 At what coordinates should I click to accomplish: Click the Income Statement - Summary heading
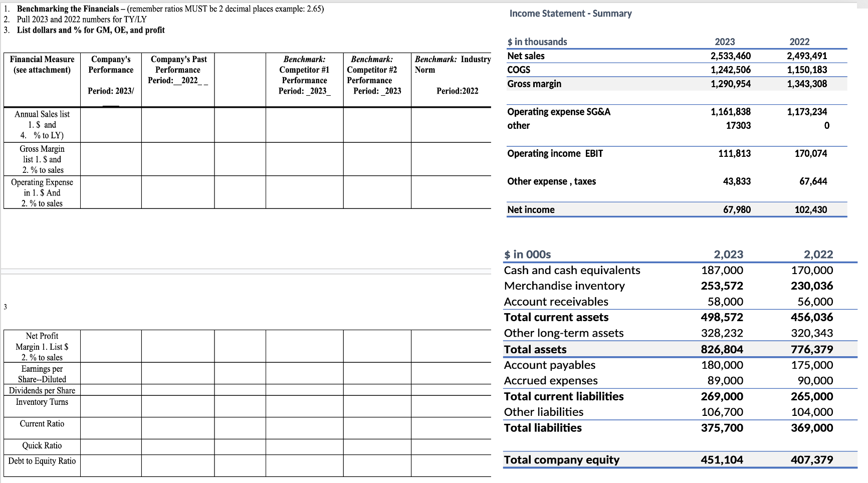coord(570,14)
